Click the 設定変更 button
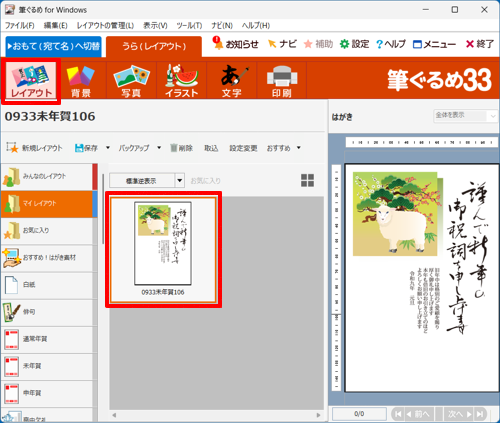This screenshot has height=423, width=500. [x=243, y=148]
